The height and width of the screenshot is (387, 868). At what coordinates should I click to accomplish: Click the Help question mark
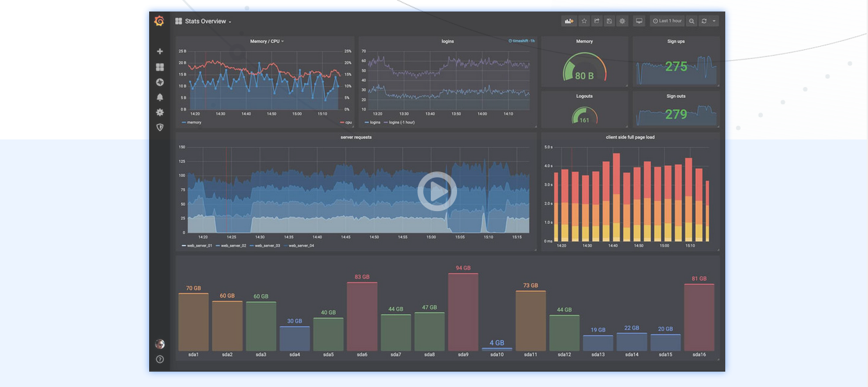tap(159, 359)
